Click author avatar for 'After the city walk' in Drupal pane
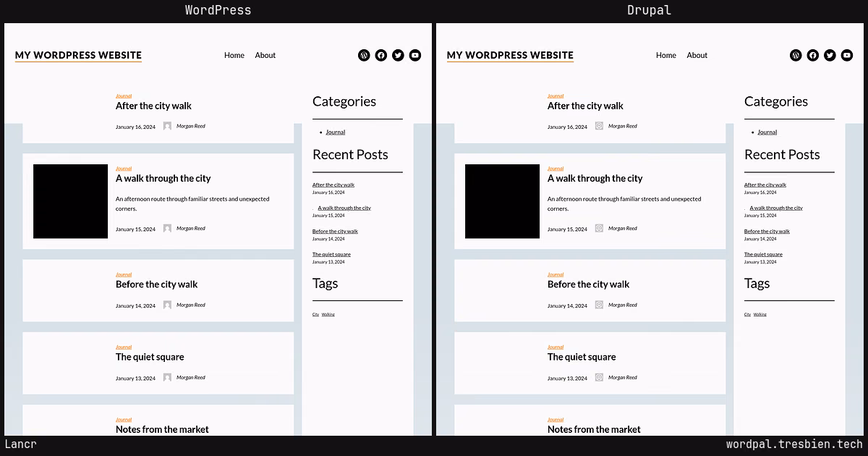 click(599, 126)
